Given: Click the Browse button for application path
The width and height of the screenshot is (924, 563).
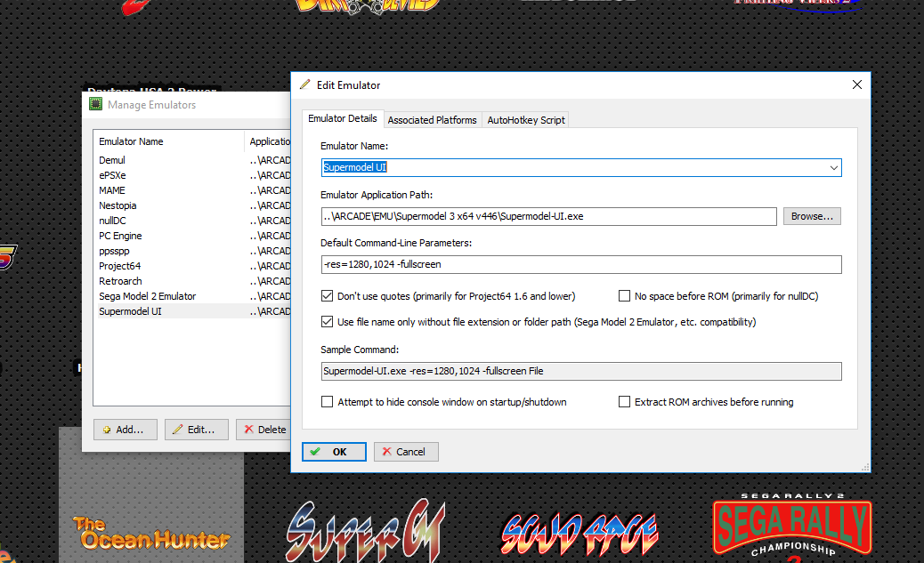Looking at the screenshot, I should point(812,216).
